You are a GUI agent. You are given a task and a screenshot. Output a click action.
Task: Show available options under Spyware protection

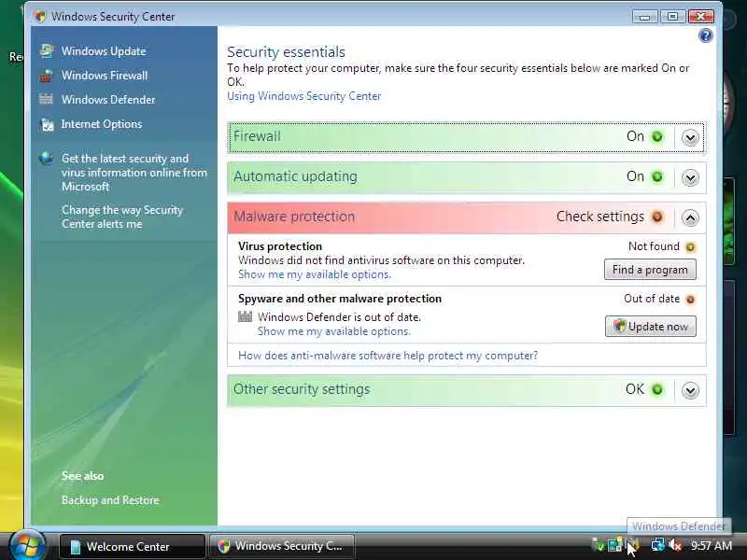click(x=334, y=331)
